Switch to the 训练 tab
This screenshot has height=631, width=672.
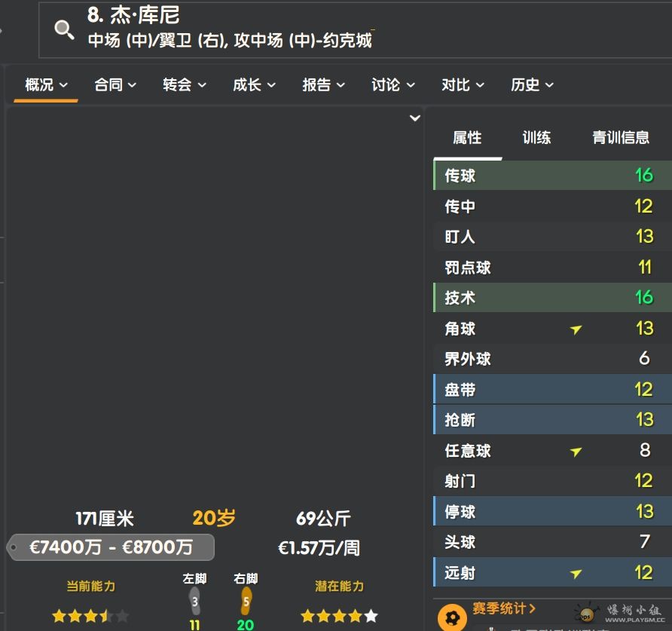536,137
